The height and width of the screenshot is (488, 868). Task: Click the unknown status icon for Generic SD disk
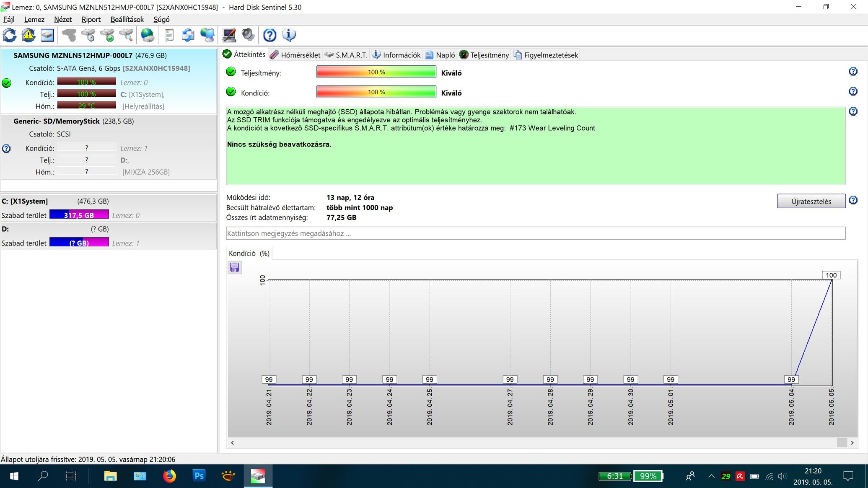coord(6,148)
